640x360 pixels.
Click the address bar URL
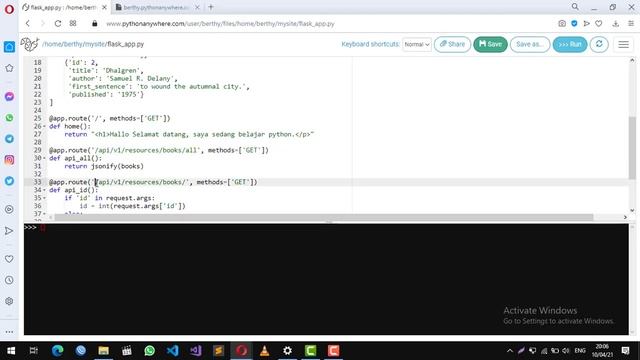click(x=220, y=24)
